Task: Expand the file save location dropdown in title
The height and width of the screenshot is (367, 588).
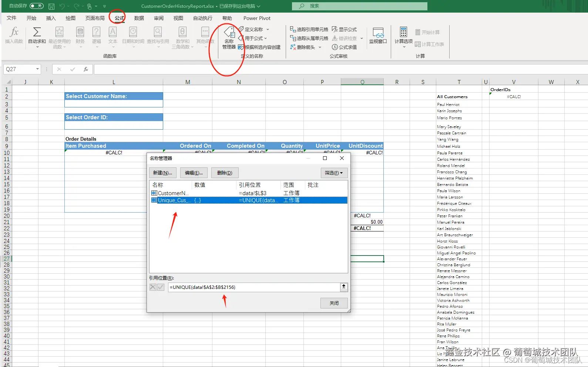Action: [259, 6]
